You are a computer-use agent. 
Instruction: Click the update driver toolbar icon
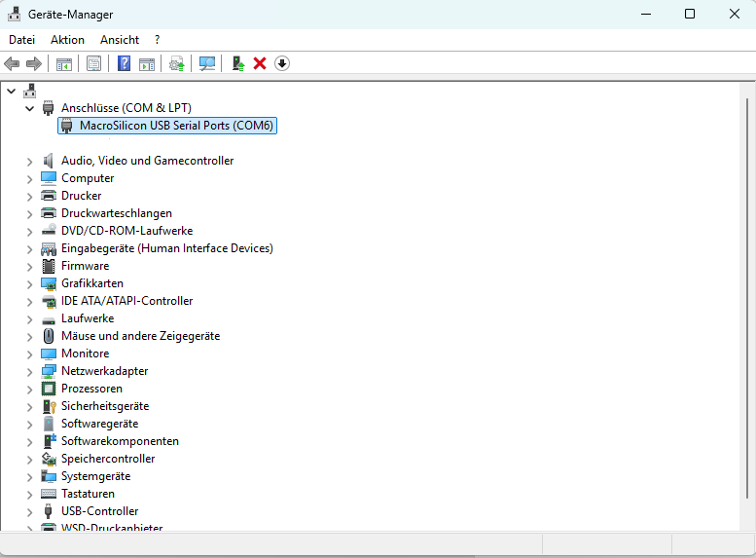(236, 63)
